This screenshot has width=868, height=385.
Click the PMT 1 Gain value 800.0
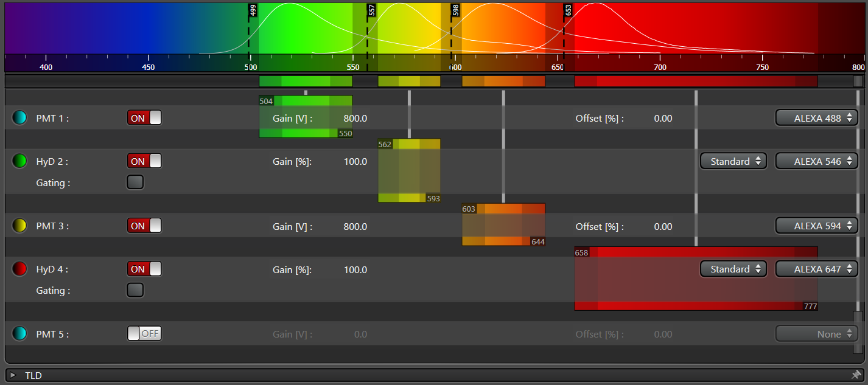click(355, 119)
